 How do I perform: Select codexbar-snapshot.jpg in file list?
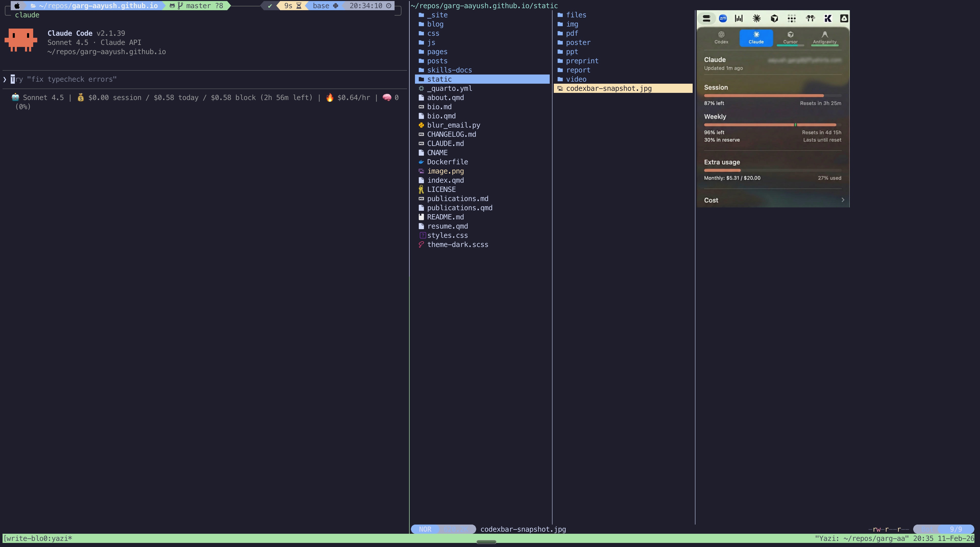(x=609, y=88)
